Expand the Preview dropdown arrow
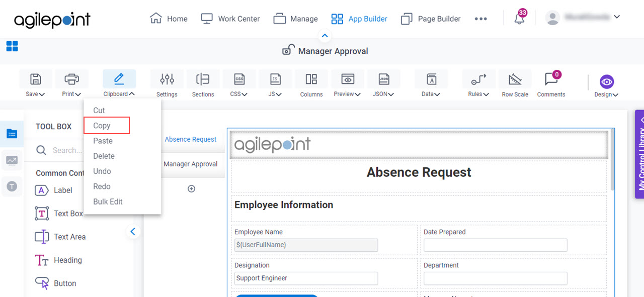 (357, 94)
